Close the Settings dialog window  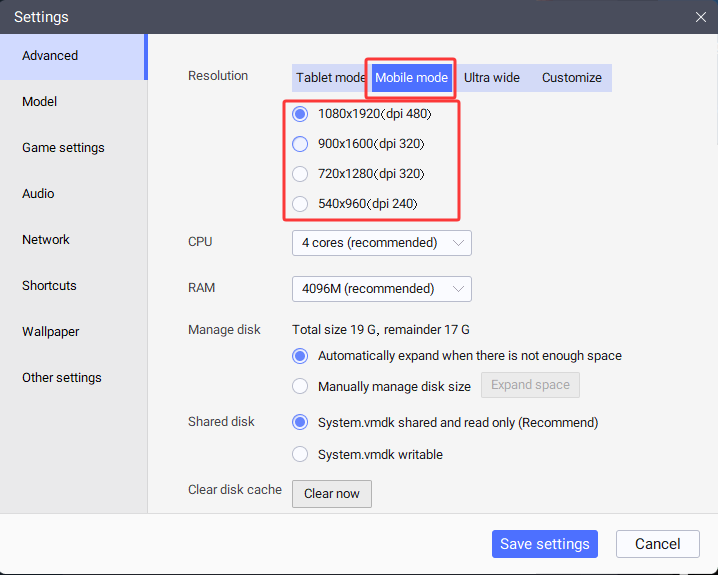[x=700, y=16]
